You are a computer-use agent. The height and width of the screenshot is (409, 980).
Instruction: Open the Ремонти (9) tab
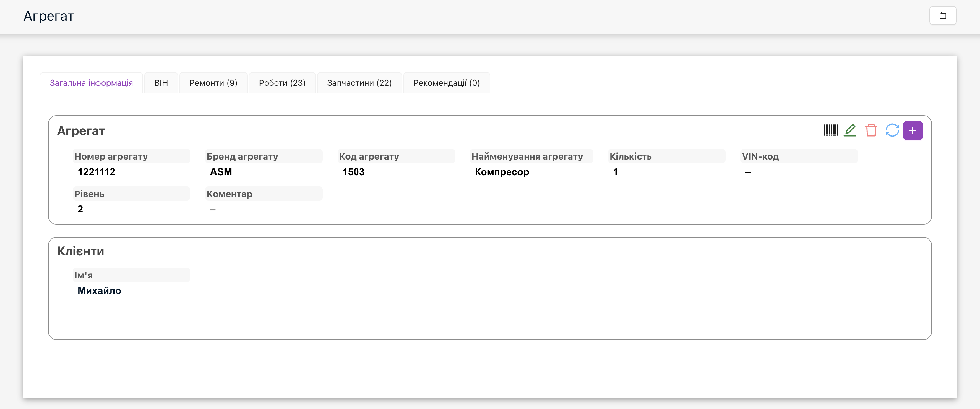[x=213, y=83]
